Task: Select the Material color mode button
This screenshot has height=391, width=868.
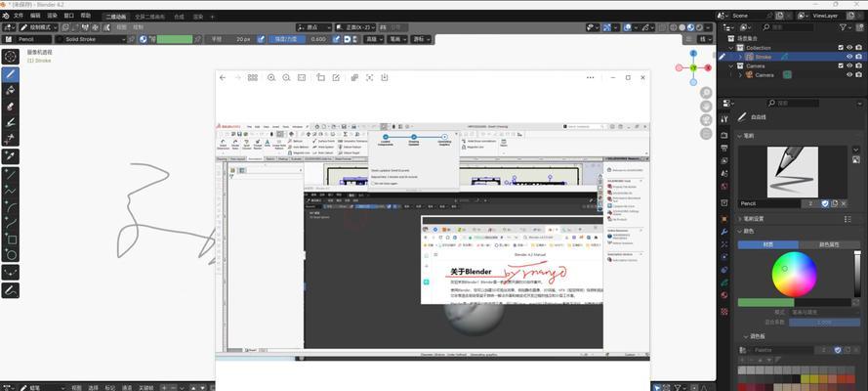Action: (767, 244)
